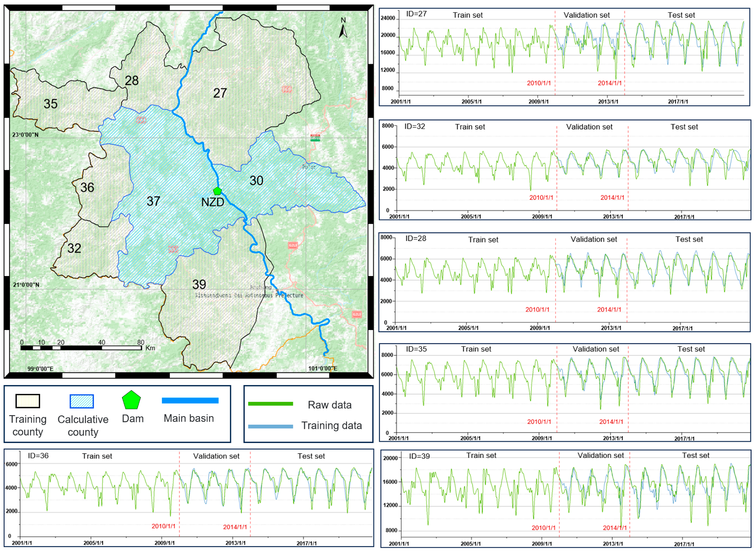
Task: Click the blue Main basin legend line
Action: [190, 400]
